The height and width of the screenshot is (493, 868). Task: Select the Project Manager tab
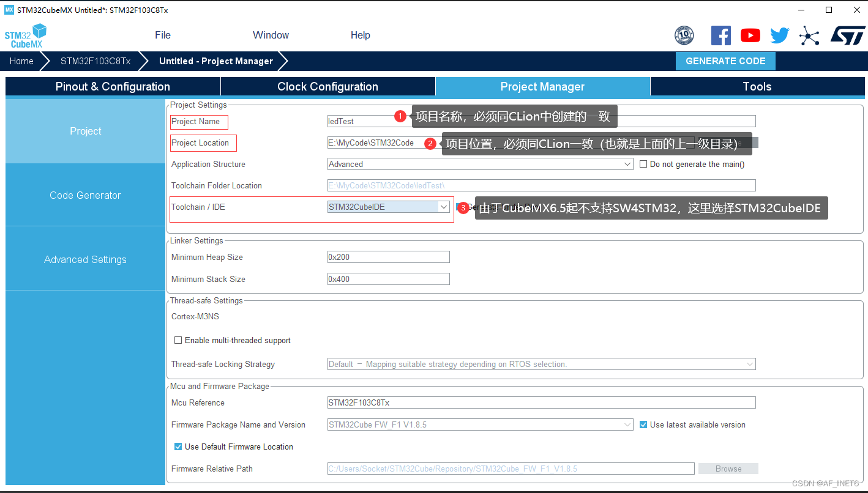[542, 86]
